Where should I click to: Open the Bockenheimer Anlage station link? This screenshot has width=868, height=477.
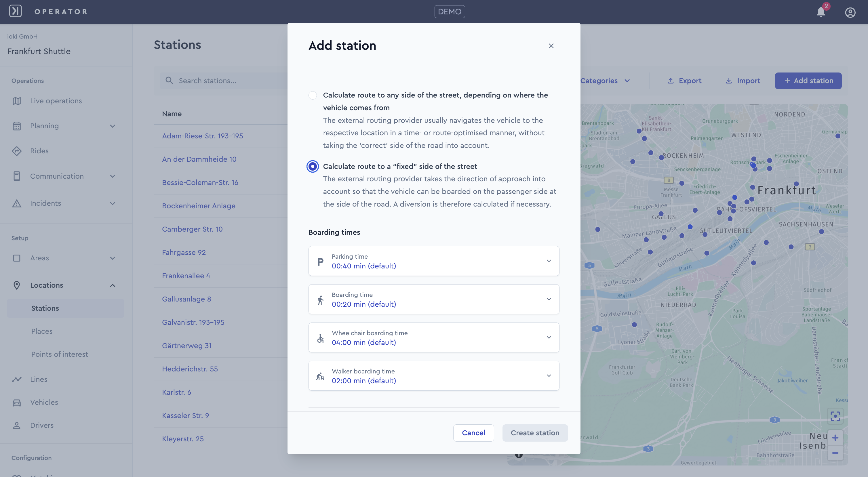click(x=199, y=206)
